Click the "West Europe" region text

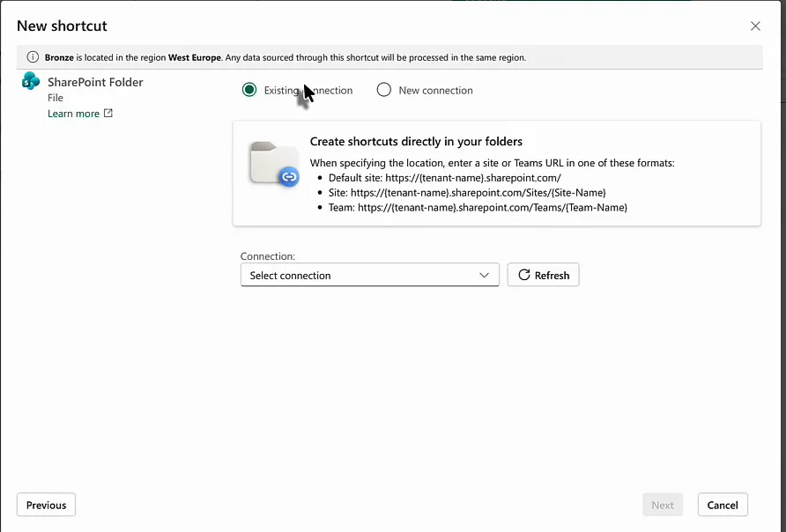coord(195,57)
